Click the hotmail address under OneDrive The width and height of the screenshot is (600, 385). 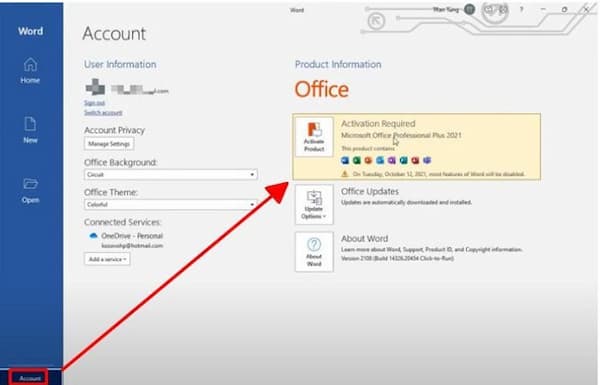[x=132, y=246]
